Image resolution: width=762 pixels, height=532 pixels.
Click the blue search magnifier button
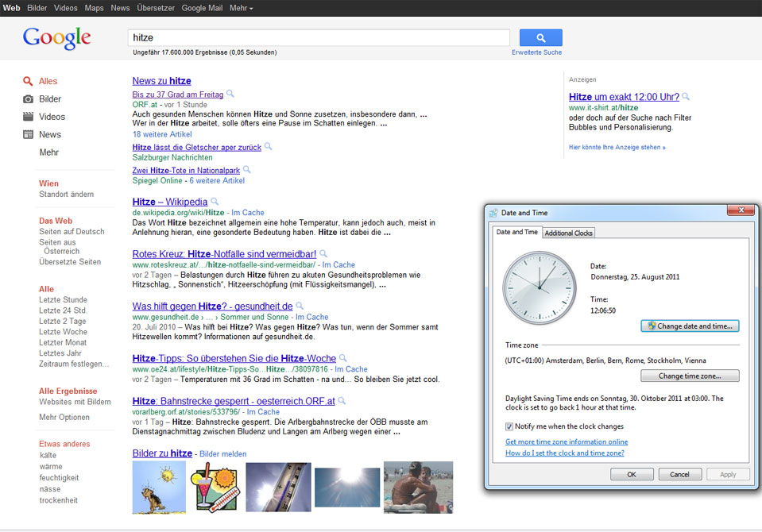pyautogui.click(x=540, y=37)
